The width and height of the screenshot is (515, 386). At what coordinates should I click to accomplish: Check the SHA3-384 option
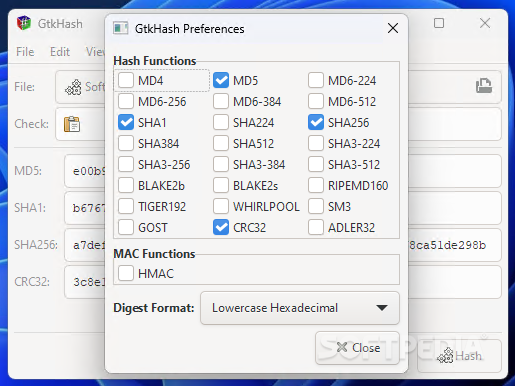coord(221,164)
